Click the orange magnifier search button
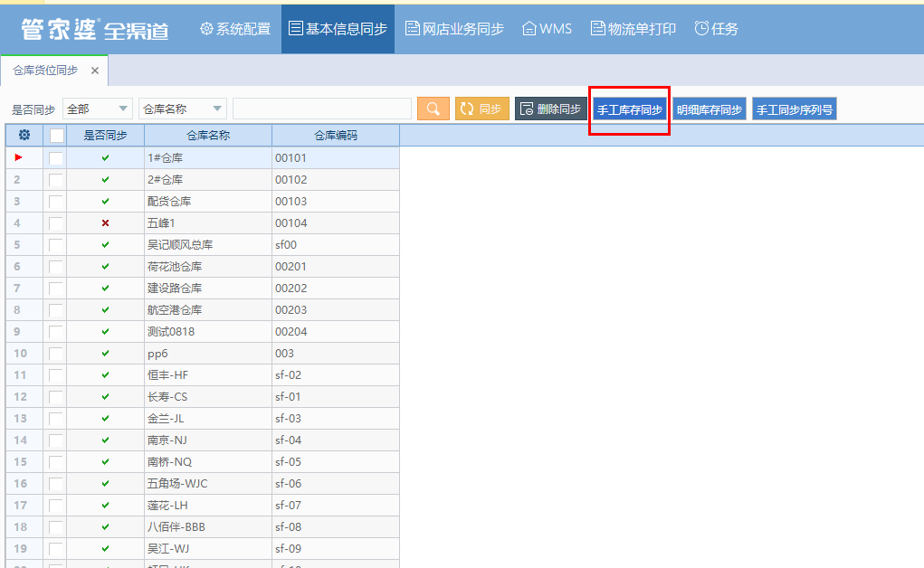 [x=433, y=109]
